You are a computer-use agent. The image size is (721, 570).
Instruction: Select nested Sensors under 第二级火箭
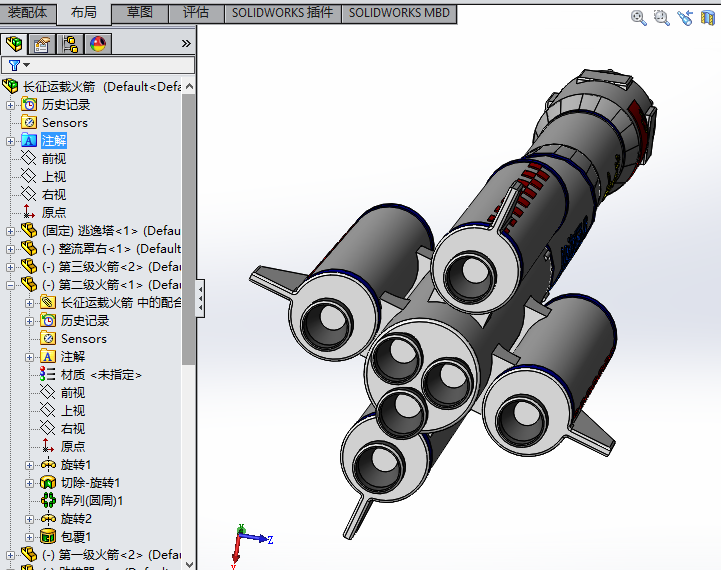[x=84, y=339]
